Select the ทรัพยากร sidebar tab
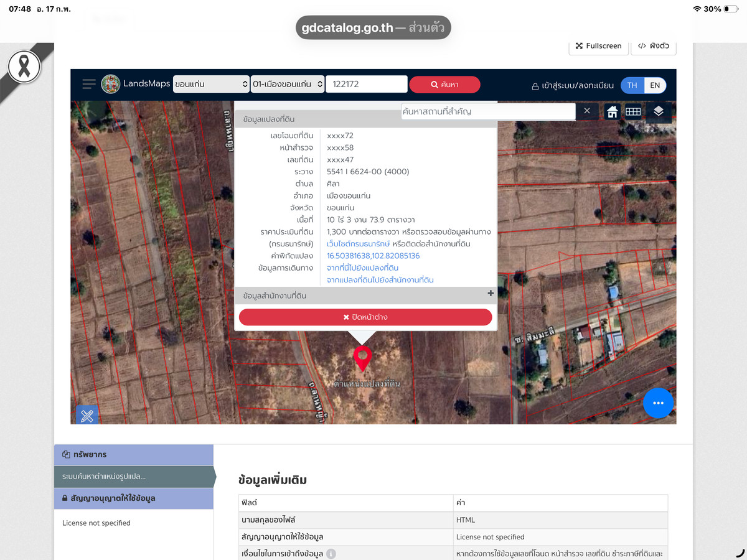Image resolution: width=747 pixels, height=560 pixels. pos(134,455)
